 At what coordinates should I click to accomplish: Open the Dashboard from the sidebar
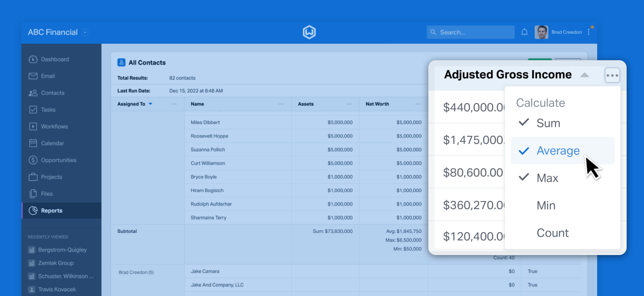(x=55, y=59)
